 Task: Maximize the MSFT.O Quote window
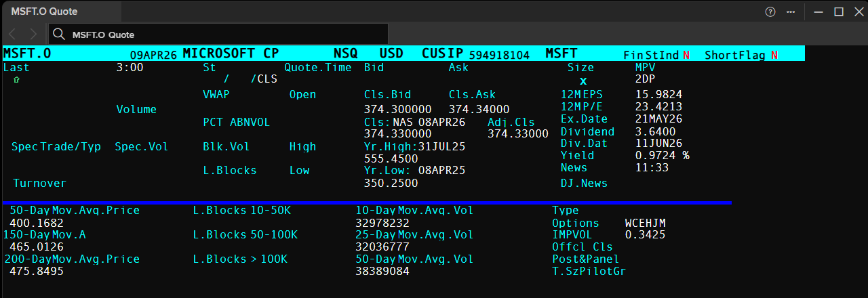tap(839, 12)
